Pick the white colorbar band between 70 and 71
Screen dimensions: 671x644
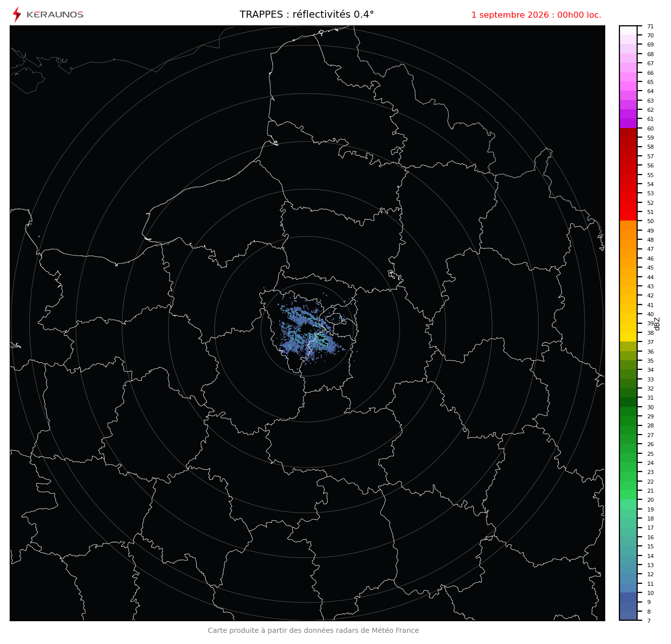[x=628, y=30]
